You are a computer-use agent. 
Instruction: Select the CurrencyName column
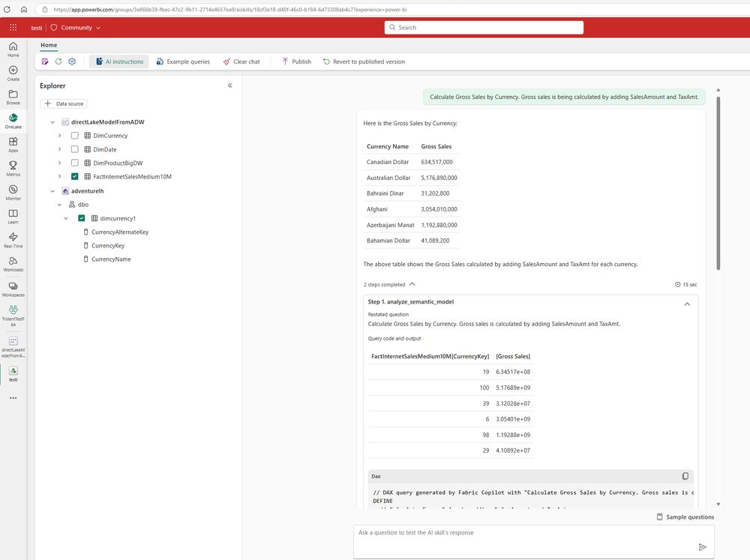[111, 259]
